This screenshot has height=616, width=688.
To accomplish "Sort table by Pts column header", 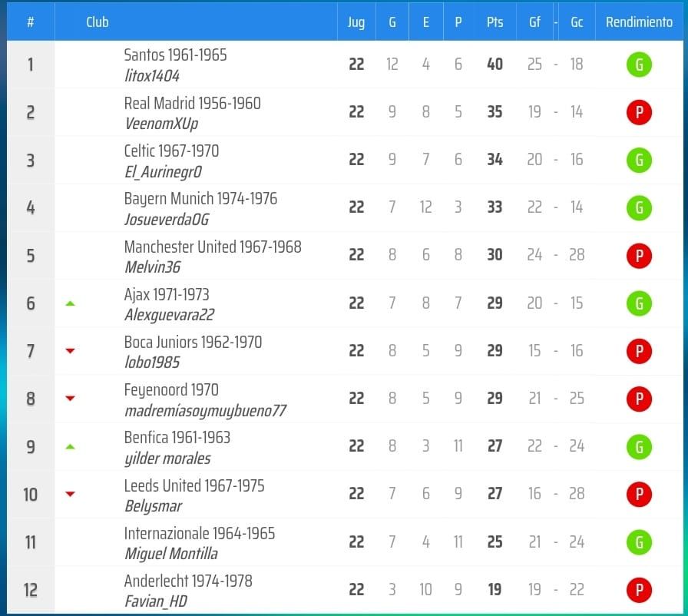I will click(495, 22).
